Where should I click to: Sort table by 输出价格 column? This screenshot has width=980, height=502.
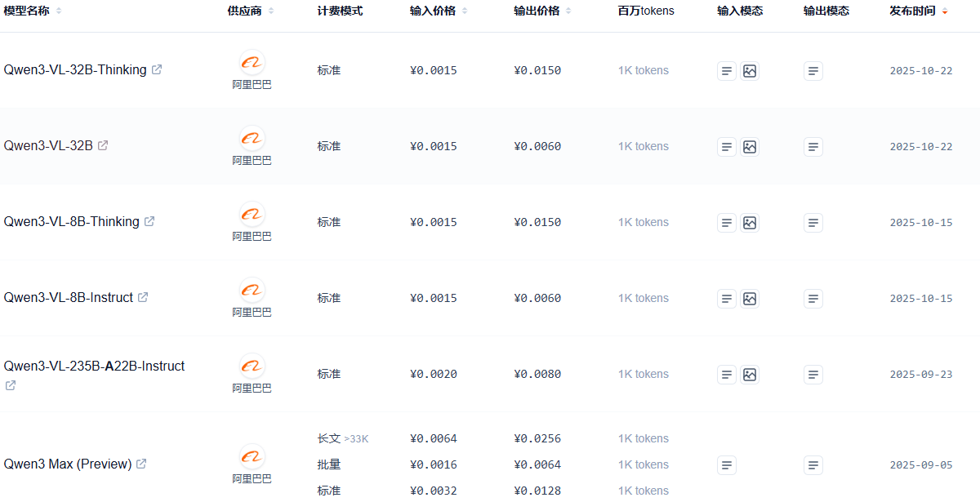[x=568, y=11]
